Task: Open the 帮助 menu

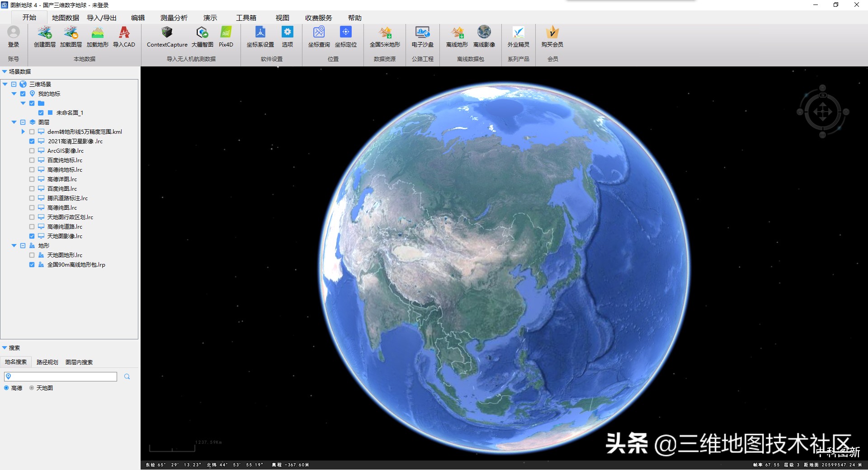Action: (x=354, y=18)
